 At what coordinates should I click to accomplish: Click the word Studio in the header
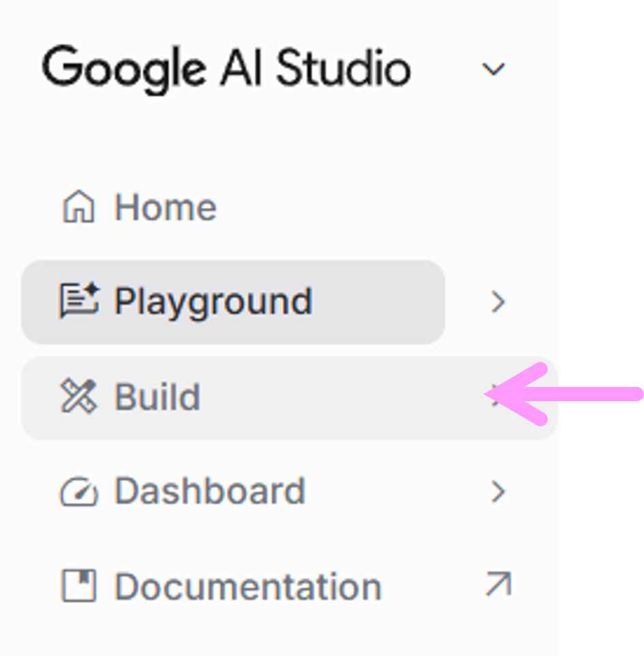[343, 69]
